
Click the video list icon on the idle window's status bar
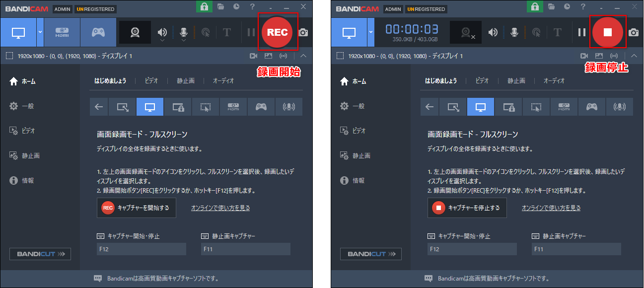253,56
